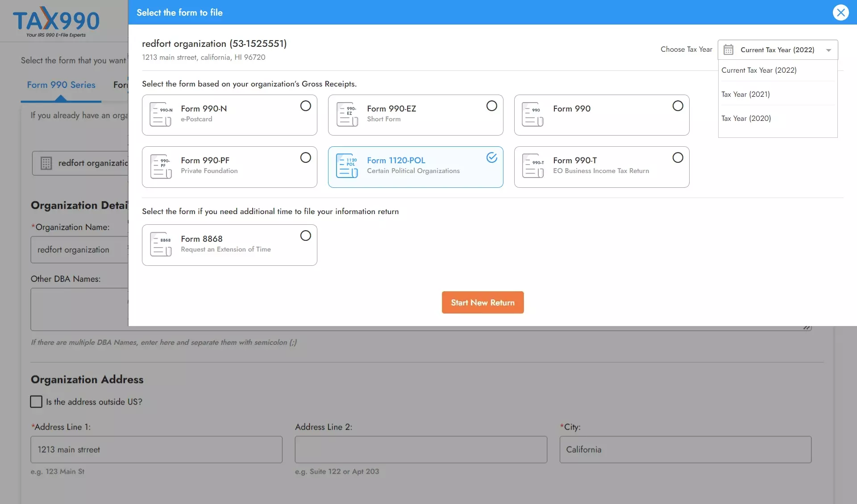Choose Tax Year (2021) from the list
The height and width of the screenshot is (504, 857).
click(x=778, y=95)
